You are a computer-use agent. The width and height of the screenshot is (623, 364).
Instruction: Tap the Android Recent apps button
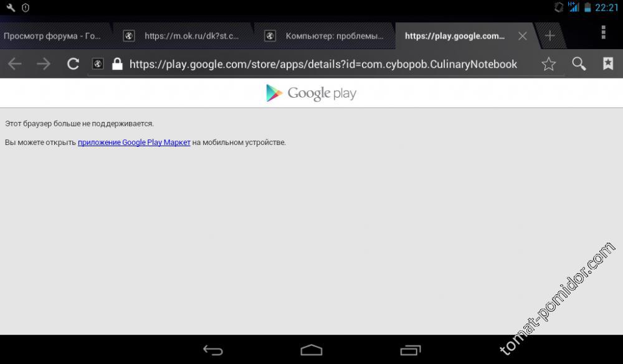click(x=411, y=350)
